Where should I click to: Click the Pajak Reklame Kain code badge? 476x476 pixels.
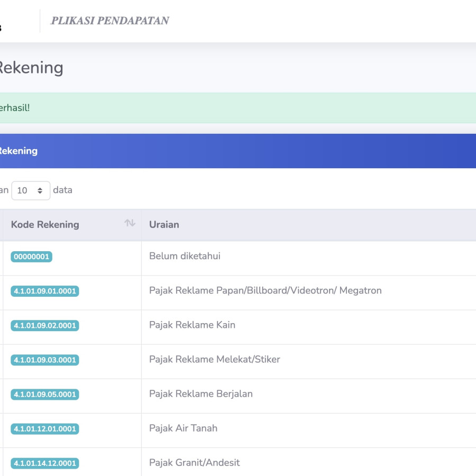click(x=45, y=326)
